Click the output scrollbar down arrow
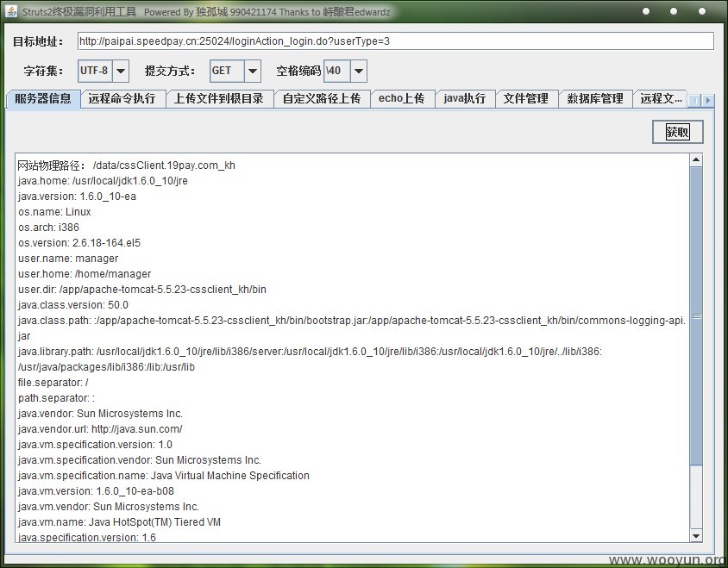This screenshot has height=568, width=728. (696, 536)
